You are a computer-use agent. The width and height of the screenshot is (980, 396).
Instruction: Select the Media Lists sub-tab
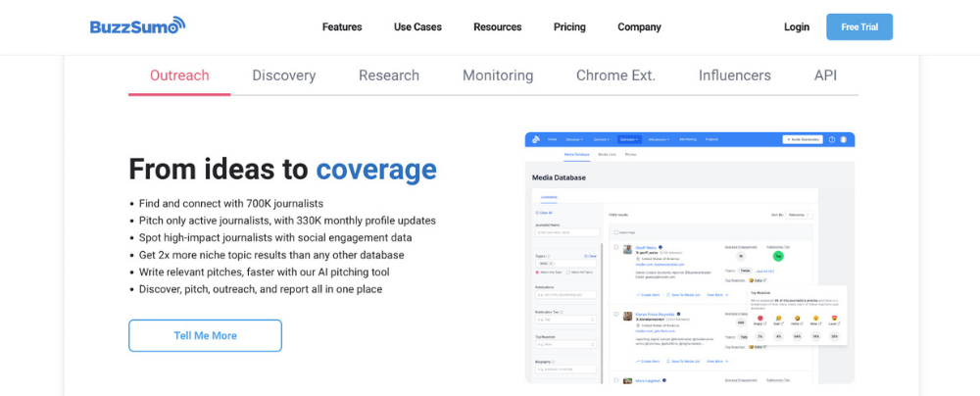607,155
